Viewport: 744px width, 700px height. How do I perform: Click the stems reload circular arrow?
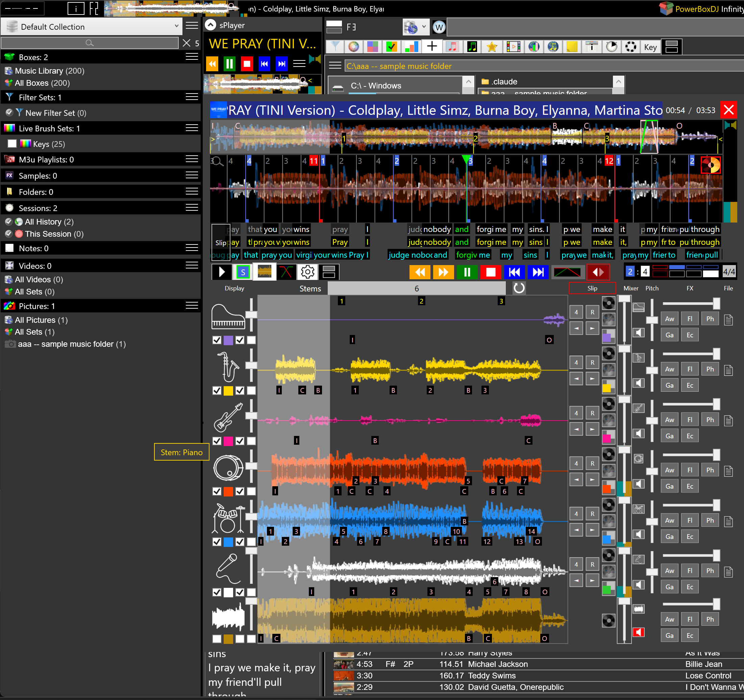click(519, 288)
